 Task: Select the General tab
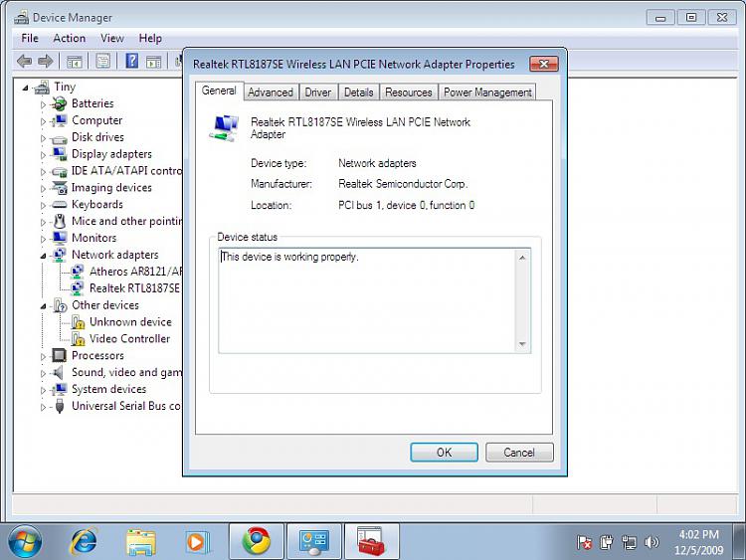coord(219,91)
